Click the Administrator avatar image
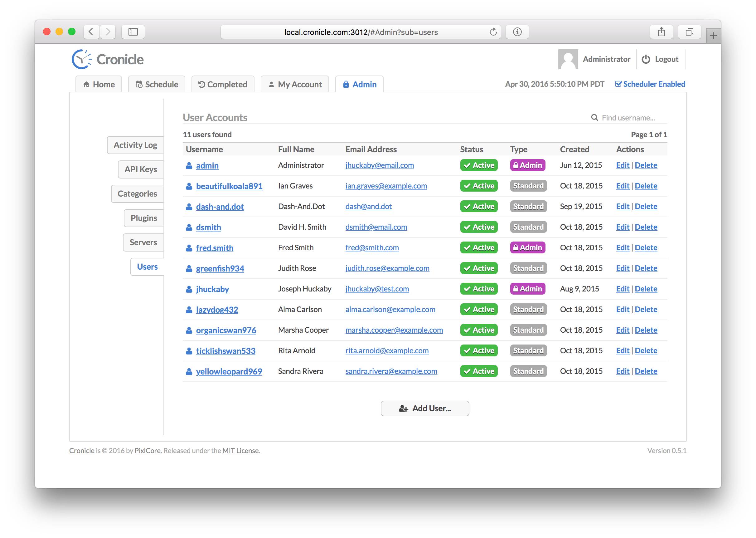 (568, 59)
